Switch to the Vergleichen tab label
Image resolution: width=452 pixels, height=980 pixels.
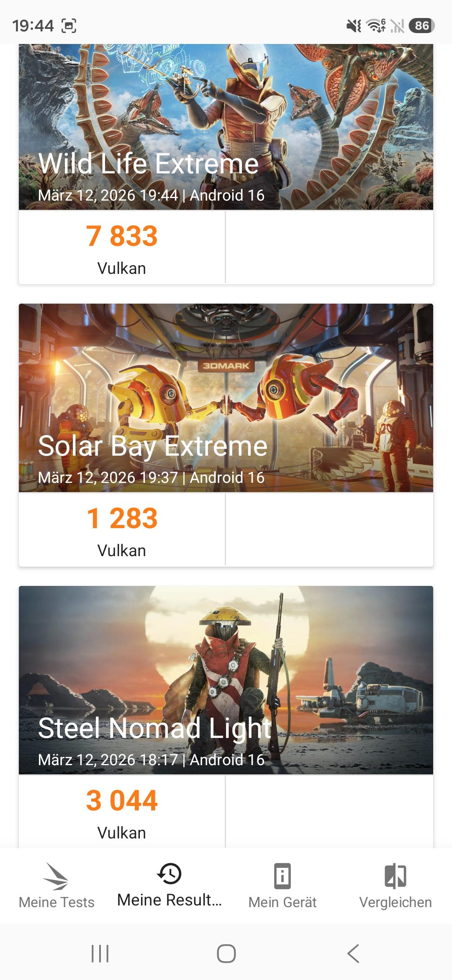click(395, 902)
